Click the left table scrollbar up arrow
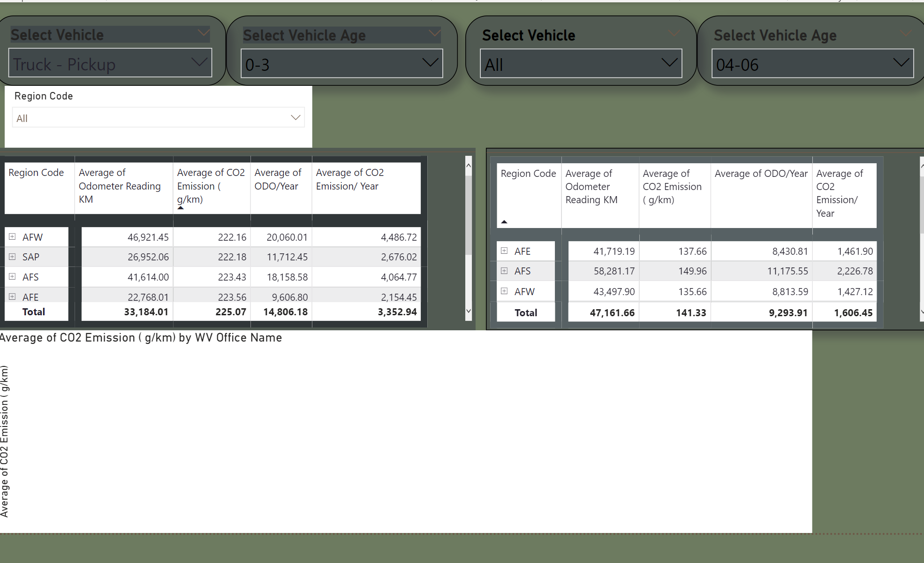The height and width of the screenshot is (563, 924). 468,166
